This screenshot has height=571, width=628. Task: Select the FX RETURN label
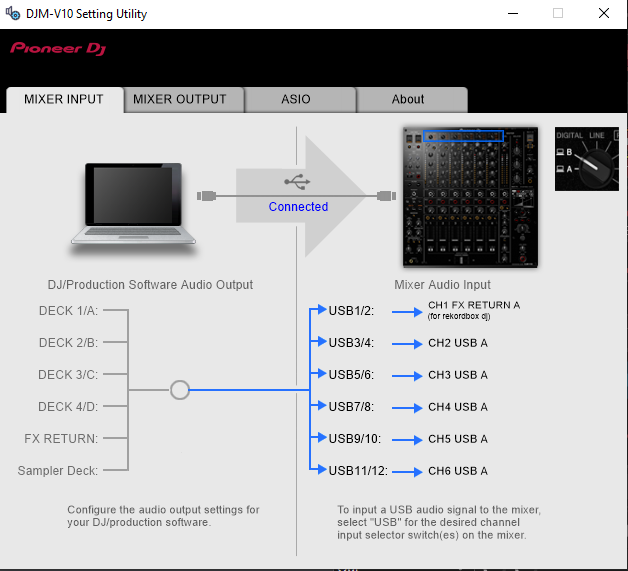[x=61, y=439]
